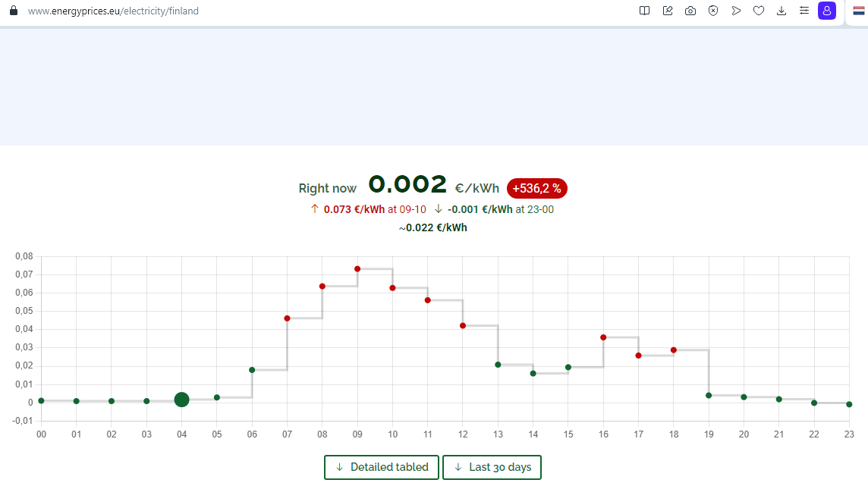Click the energyprices.eu address bar URL
The image size is (868, 486).
coord(113,11)
